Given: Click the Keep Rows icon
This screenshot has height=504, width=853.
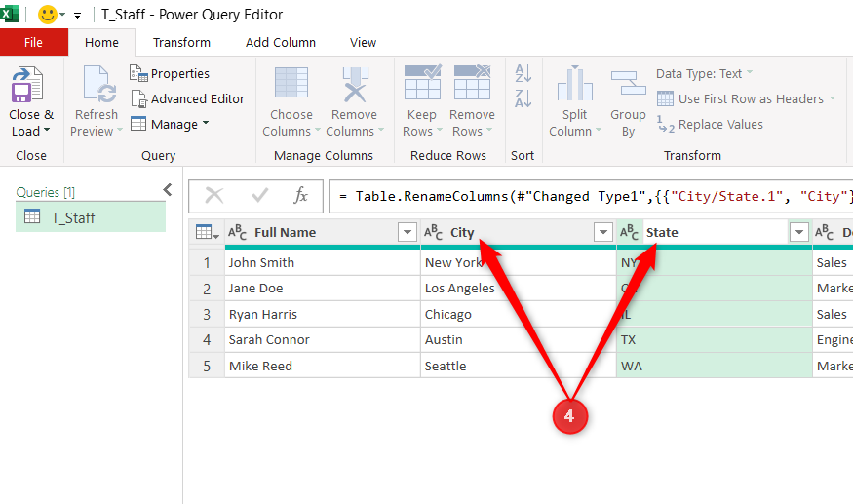Looking at the screenshot, I should [x=423, y=82].
